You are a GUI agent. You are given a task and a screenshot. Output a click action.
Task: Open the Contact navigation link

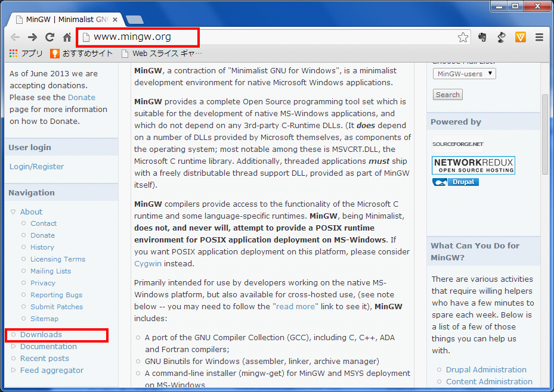tap(44, 223)
